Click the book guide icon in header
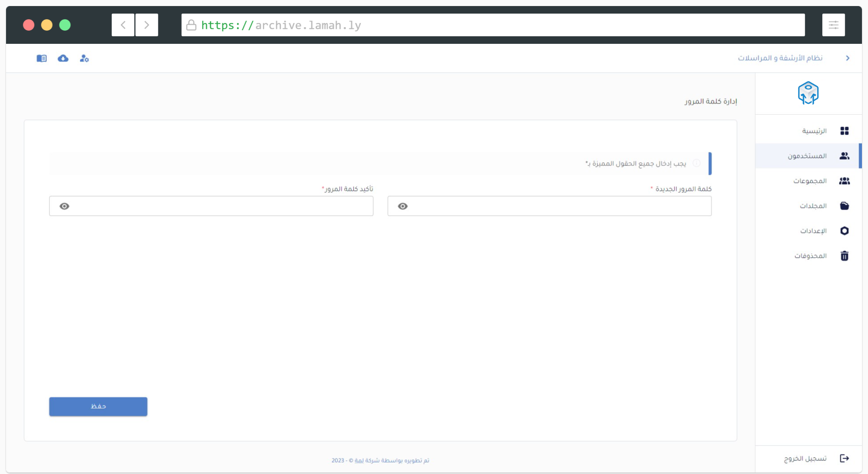This screenshot has height=474, width=868. (42, 58)
